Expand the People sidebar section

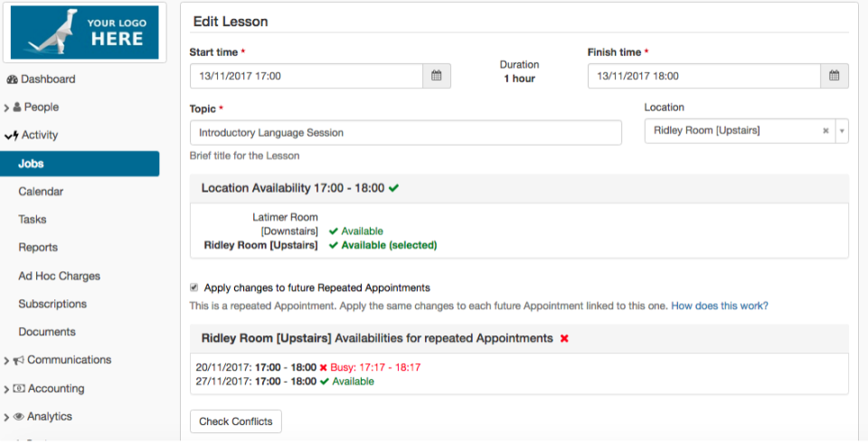point(6,108)
